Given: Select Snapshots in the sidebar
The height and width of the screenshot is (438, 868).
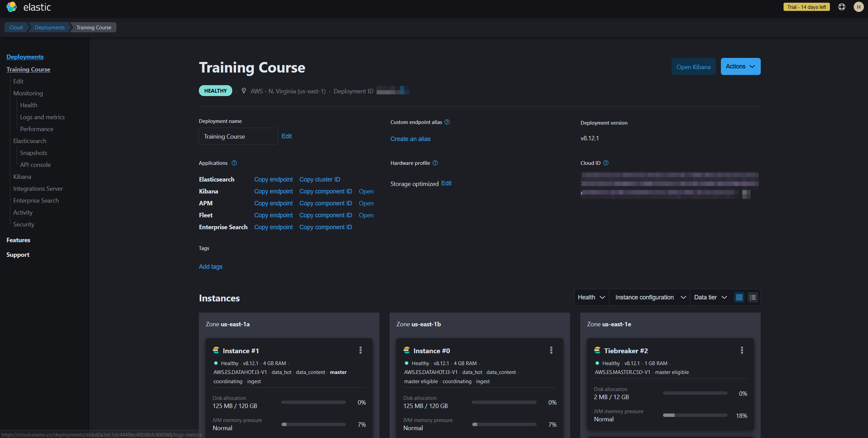Looking at the screenshot, I should pos(33,153).
